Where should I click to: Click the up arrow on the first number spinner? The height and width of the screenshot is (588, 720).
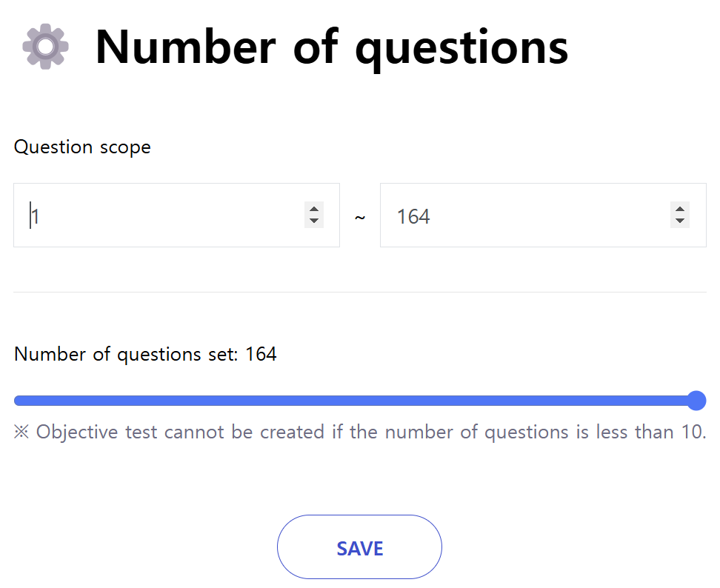[x=313, y=210]
